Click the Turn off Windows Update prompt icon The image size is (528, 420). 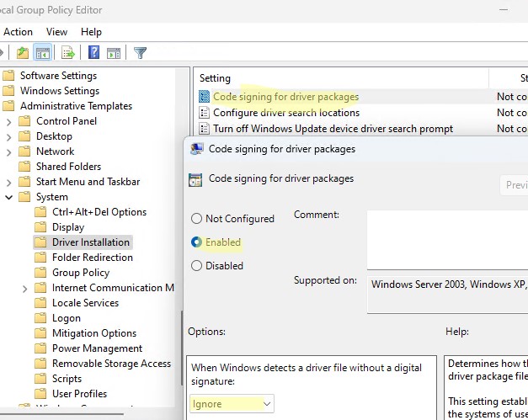(x=204, y=129)
